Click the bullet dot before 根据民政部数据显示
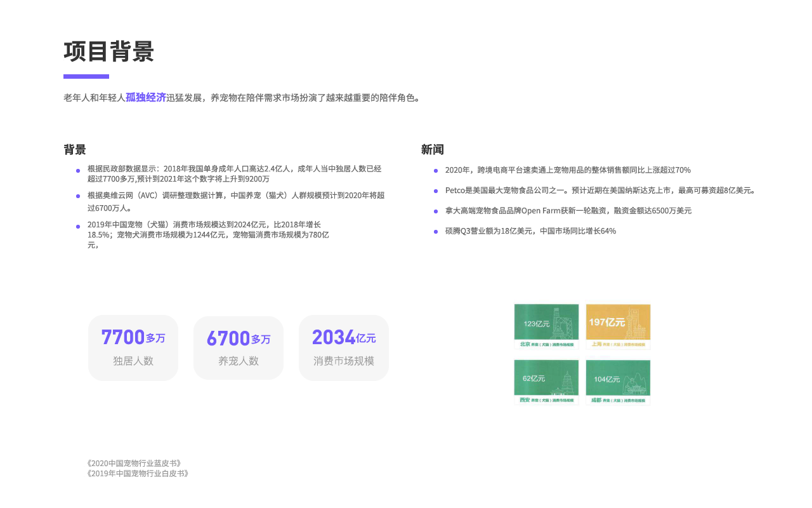Screen dimensions: 812x508 coord(78,170)
